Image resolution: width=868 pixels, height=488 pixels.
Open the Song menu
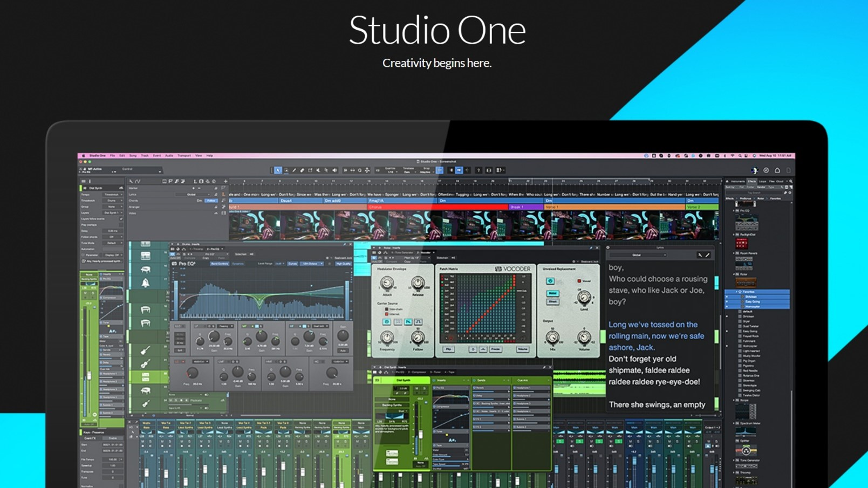pyautogui.click(x=133, y=155)
